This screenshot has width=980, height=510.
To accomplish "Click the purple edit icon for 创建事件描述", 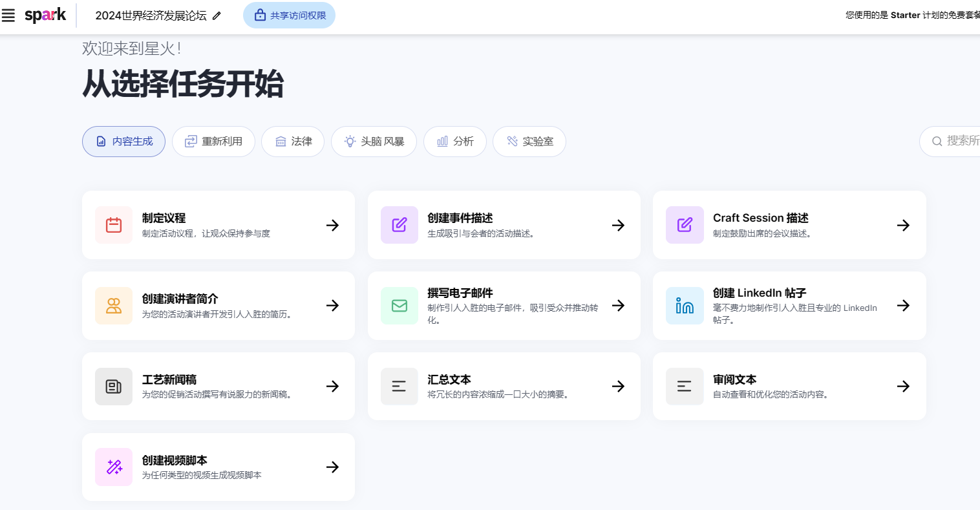I will (399, 225).
